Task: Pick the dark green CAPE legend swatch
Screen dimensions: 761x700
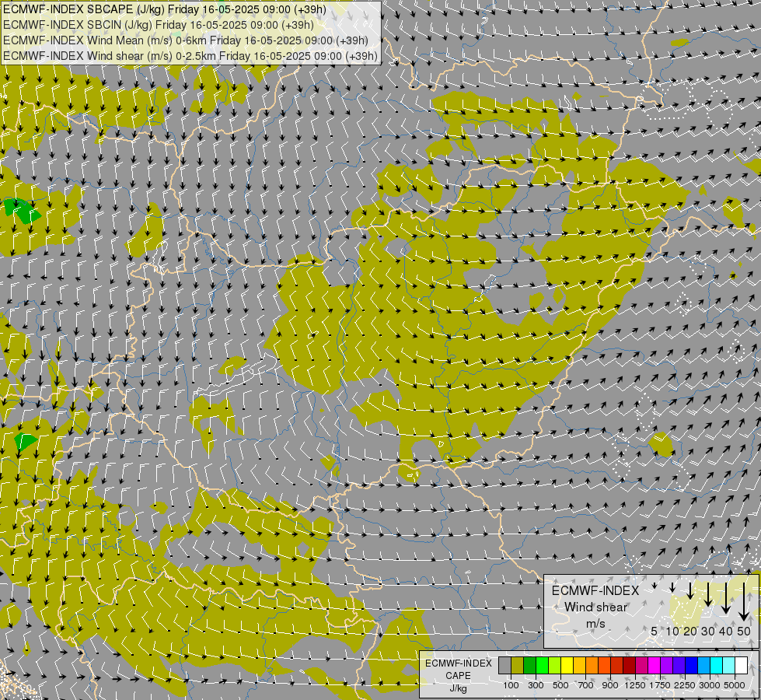Action: (x=530, y=665)
